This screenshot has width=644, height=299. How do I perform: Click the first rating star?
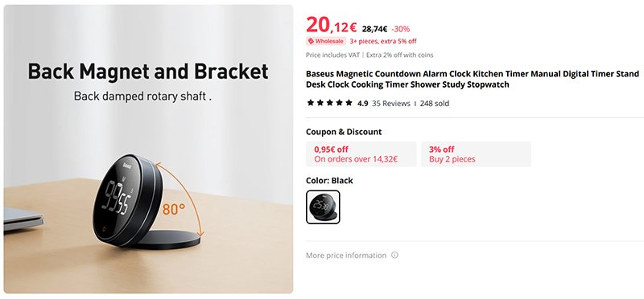tap(310, 103)
